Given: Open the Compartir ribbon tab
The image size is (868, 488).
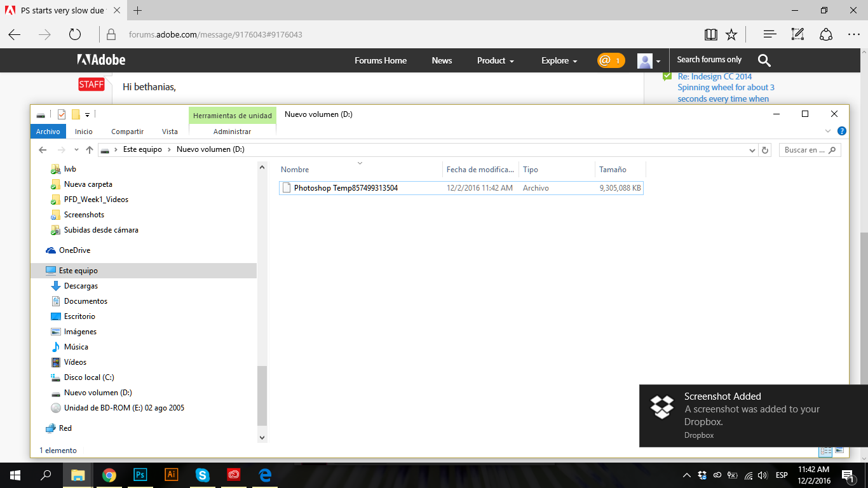Looking at the screenshot, I should click(x=127, y=132).
